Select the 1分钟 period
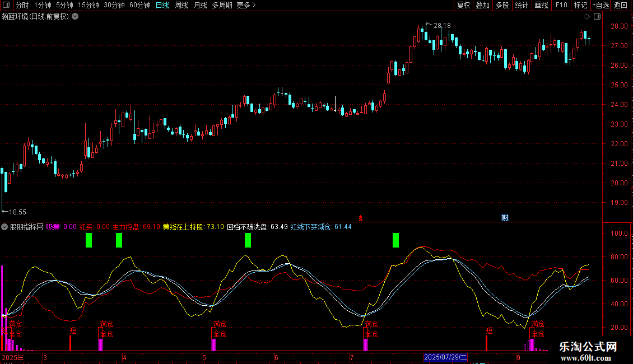The width and height of the screenshot is (633, 364). point(43,5)
